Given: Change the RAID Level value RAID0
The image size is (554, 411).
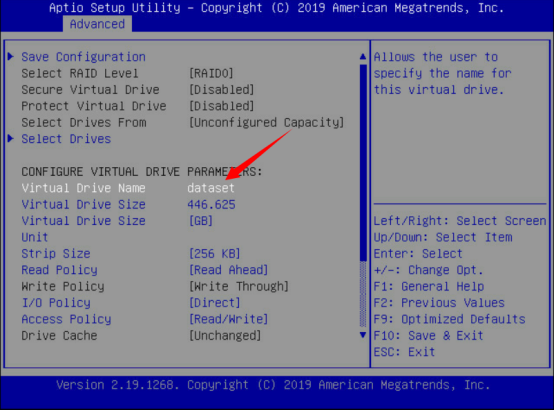Looking at the screenshot, I should coord(211,73).
